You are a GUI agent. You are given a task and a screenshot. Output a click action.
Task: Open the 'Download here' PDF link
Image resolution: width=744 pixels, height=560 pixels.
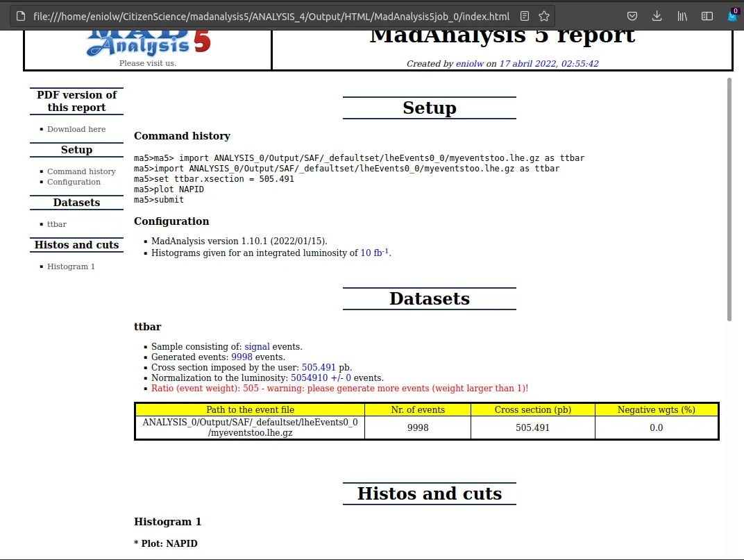[x=76, y=129]
